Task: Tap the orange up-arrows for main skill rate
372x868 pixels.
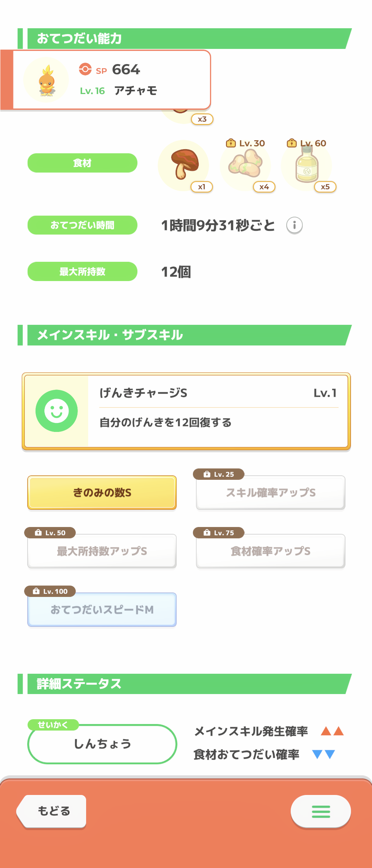Action: tap(332, 731)
